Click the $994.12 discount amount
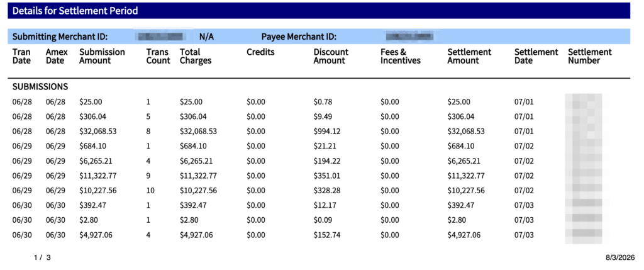 tap(327, 132)
